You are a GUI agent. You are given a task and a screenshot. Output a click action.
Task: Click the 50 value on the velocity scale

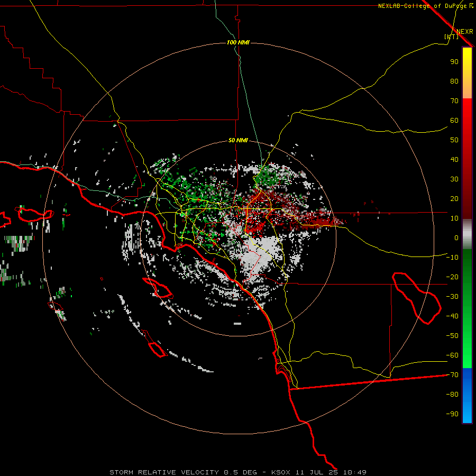(454, 140)
